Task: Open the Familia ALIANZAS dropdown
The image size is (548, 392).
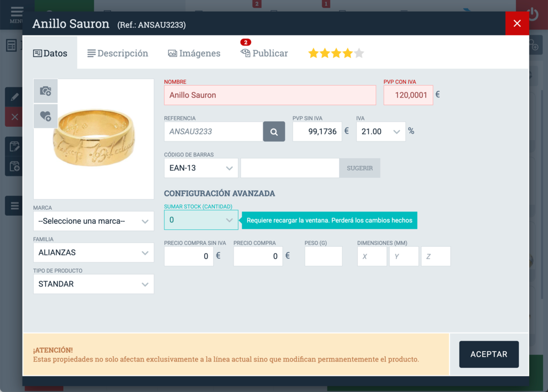Action: [94, 253]
